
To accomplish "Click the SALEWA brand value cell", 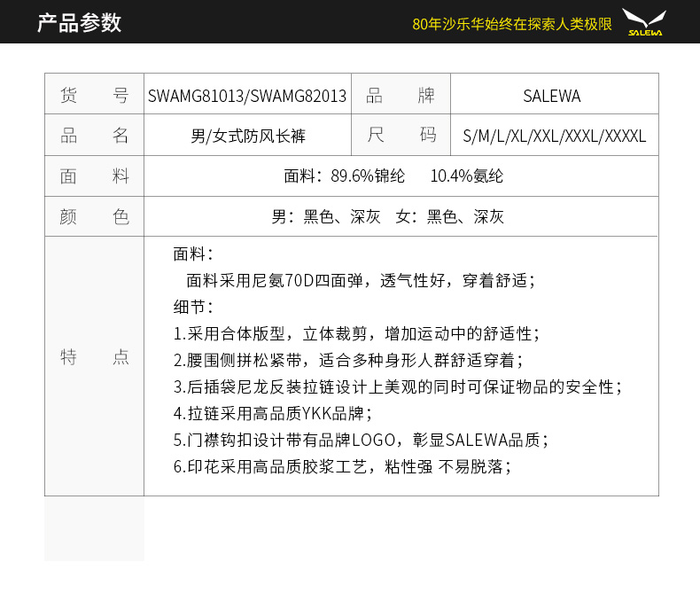I will pos(555,94).
